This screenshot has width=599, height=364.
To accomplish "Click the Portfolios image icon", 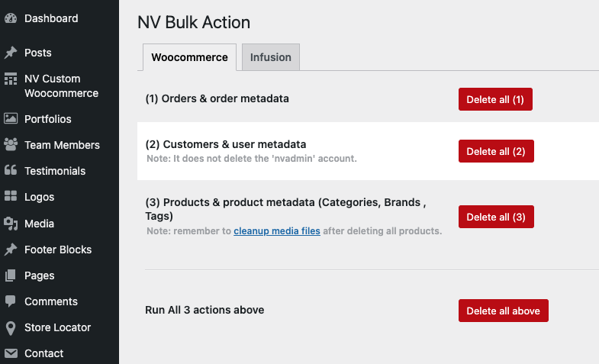I will click(11, 119).
